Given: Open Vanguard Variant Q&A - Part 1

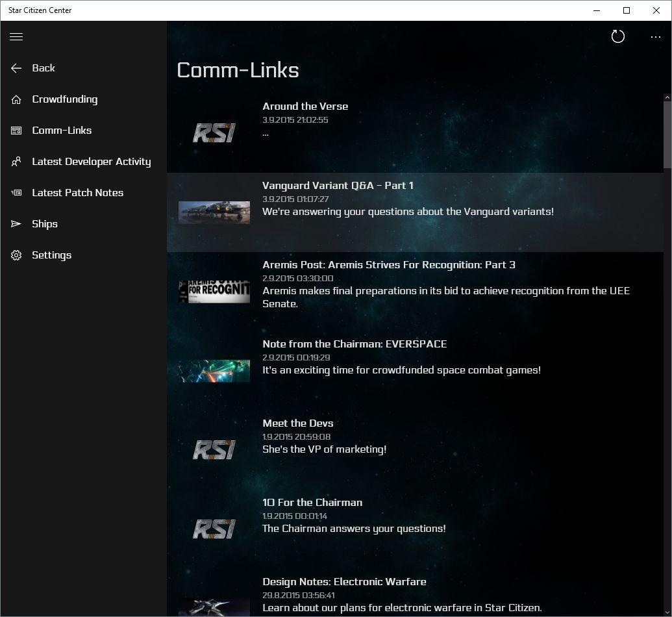Looking at the screenshot, I should pyautogui.click(x=415, y=212).
